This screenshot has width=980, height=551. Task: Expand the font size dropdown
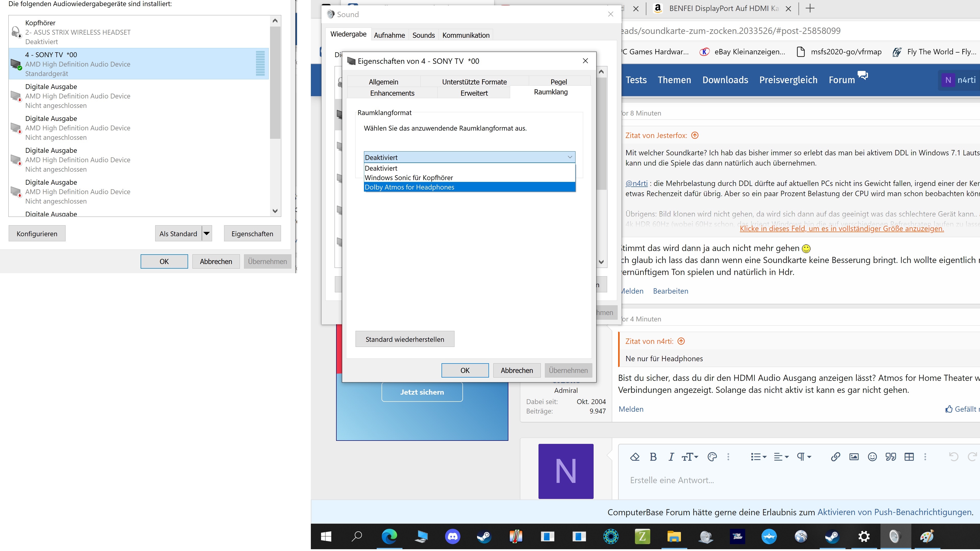[x=690, y=457]
